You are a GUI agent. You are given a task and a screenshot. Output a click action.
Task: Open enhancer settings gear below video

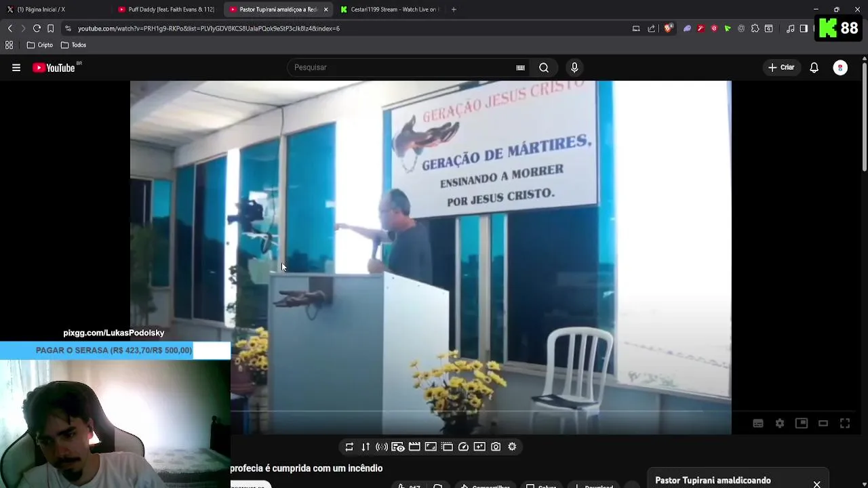click(512, 447)
